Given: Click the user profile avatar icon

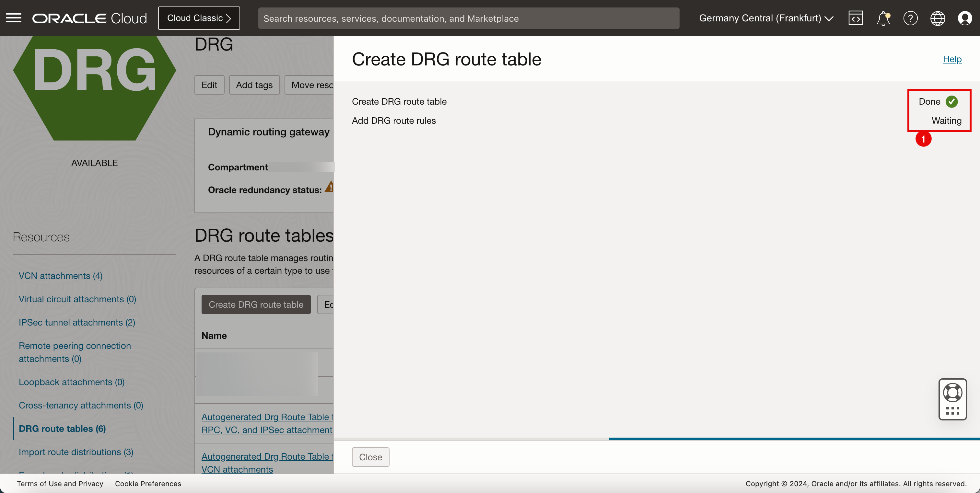Looking at the screenshot, I should (965, 17).
